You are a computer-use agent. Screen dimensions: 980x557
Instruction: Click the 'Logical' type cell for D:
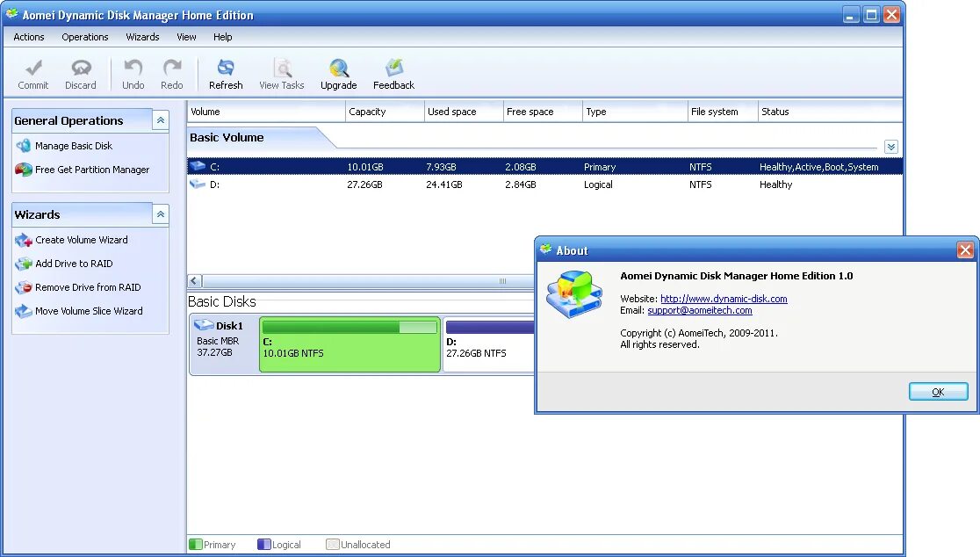[598, 184]
